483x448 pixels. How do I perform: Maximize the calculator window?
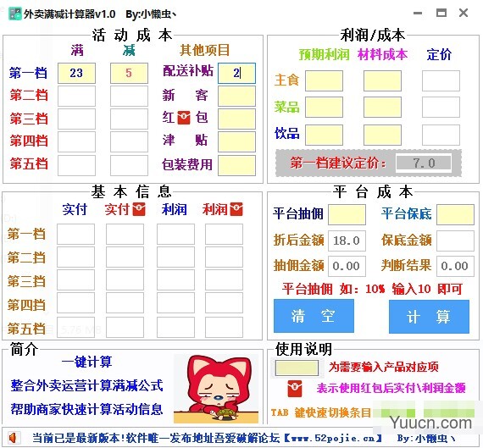click(441, 13)
